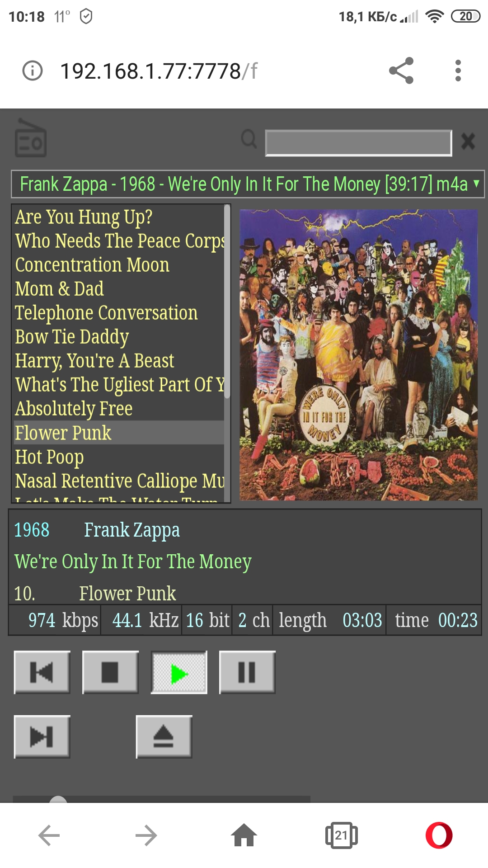The image size is (488, 868).
Task: Click the "2 ch" channels value
Action: point(254,620)
